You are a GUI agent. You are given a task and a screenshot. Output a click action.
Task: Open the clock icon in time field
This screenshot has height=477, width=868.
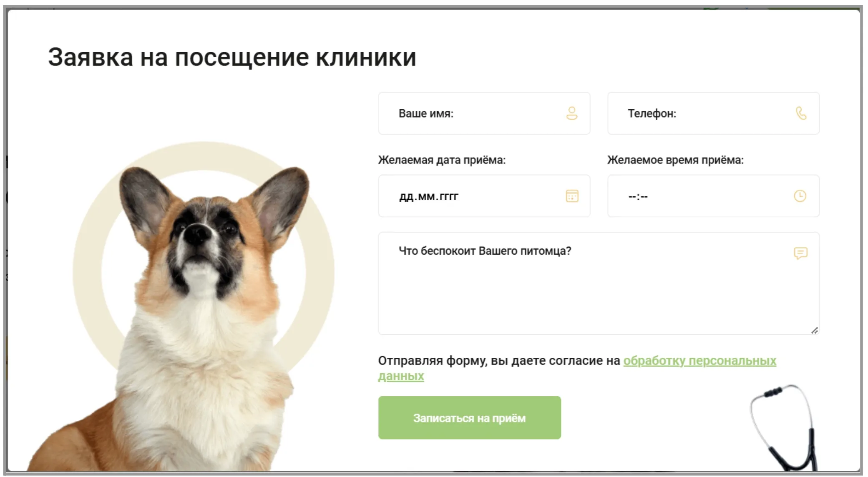click(800, 196)
